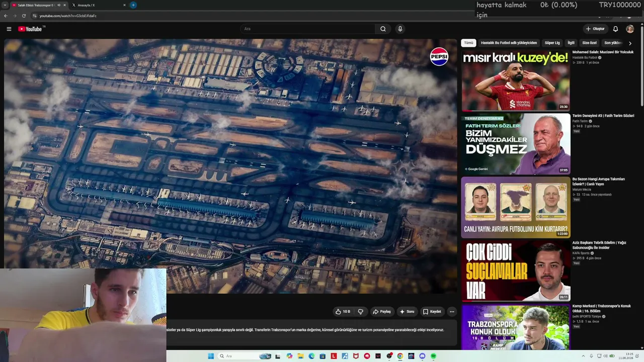Click the page vertical scrollbar

[x=641, y=65]
